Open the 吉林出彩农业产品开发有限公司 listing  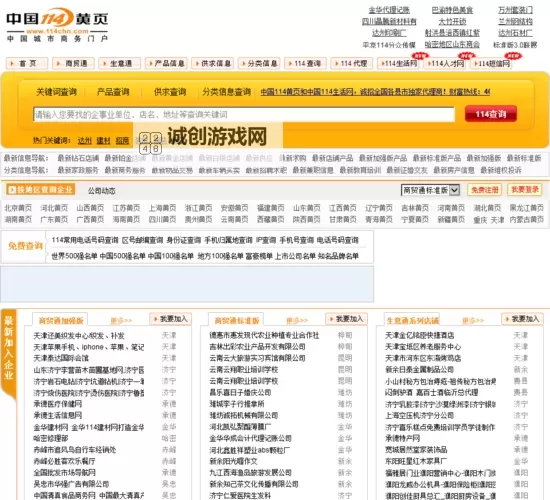(257, 347)
